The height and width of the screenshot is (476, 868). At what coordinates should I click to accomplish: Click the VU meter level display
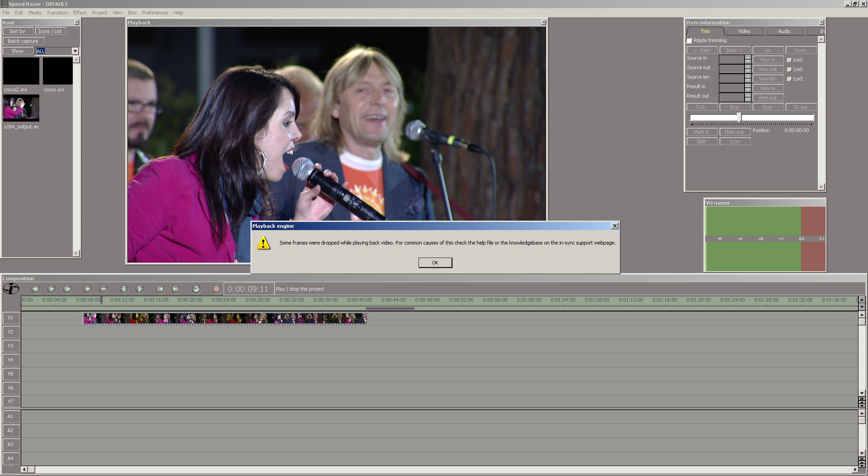pyautogui.click(x=765, y=239)
